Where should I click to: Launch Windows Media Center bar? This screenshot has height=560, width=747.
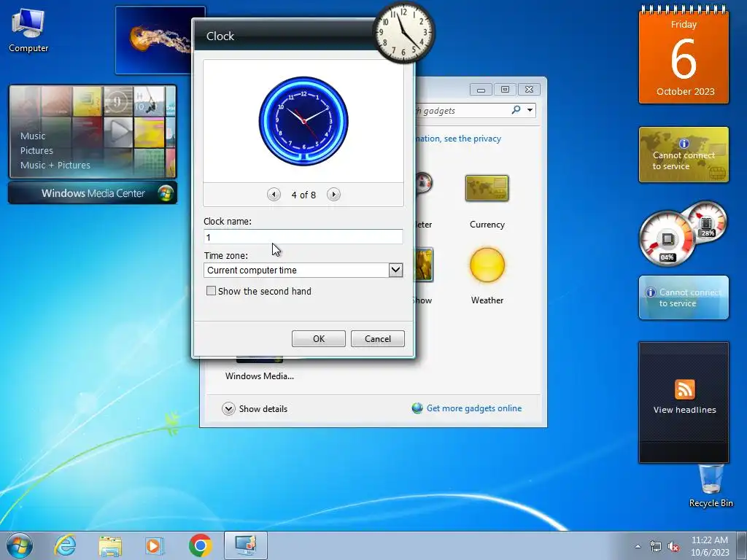[93, 192]
